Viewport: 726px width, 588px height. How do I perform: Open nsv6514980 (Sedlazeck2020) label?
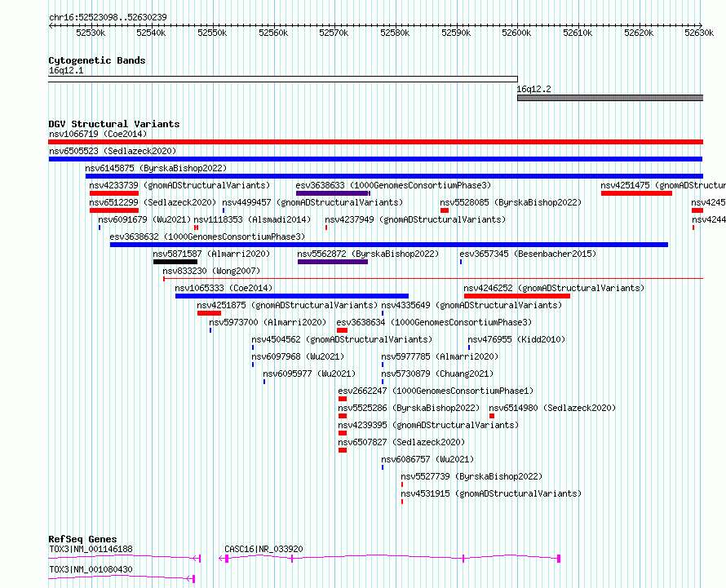[552, 408]
